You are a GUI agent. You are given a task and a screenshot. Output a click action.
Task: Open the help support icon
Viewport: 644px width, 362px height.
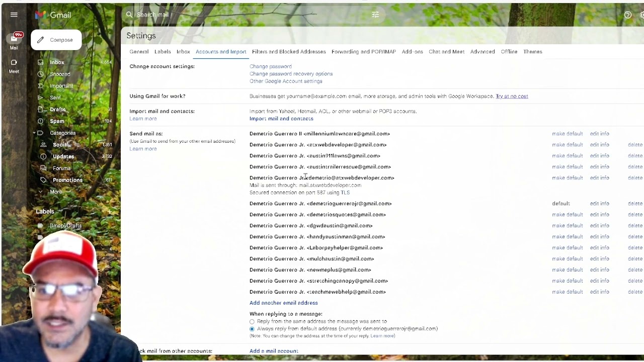pos(628,15)
